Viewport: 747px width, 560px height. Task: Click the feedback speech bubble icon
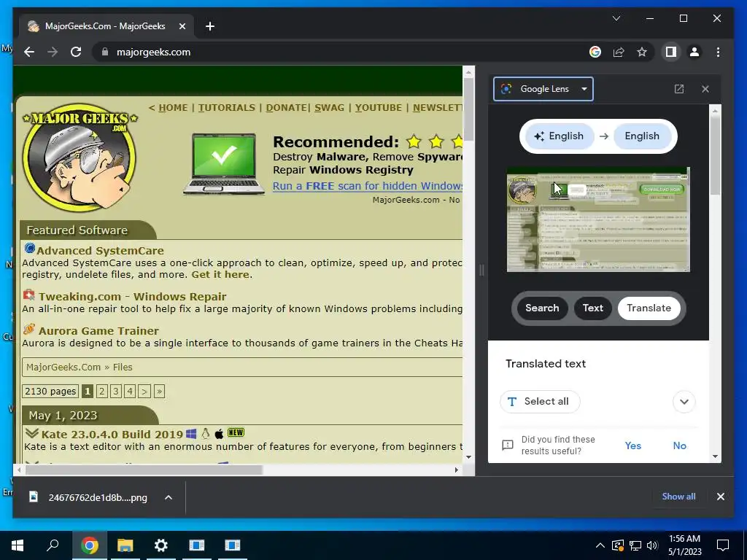point(508,446)
